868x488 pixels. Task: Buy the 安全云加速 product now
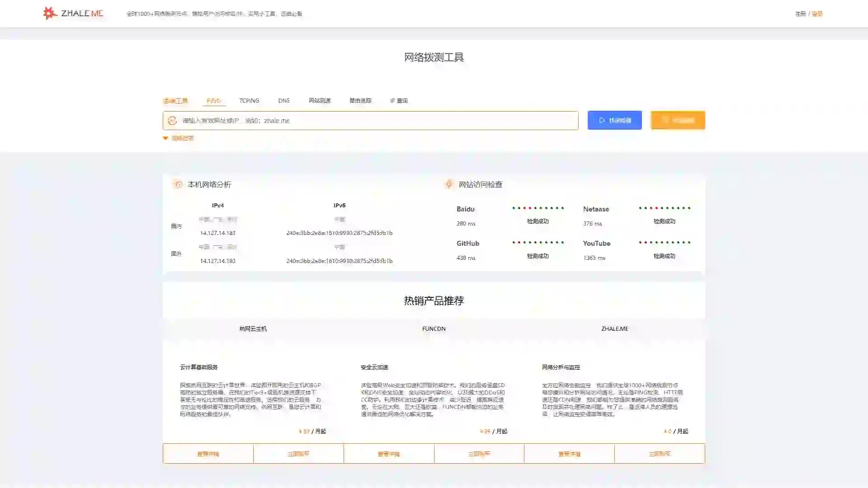click(479, 454)
